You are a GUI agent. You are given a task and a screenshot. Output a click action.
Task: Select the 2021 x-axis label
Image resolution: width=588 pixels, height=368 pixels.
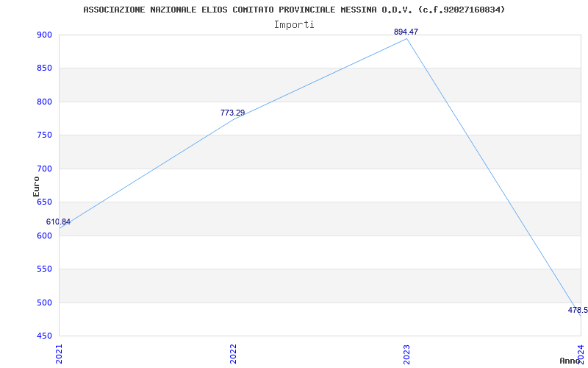[x=60, y=354]
